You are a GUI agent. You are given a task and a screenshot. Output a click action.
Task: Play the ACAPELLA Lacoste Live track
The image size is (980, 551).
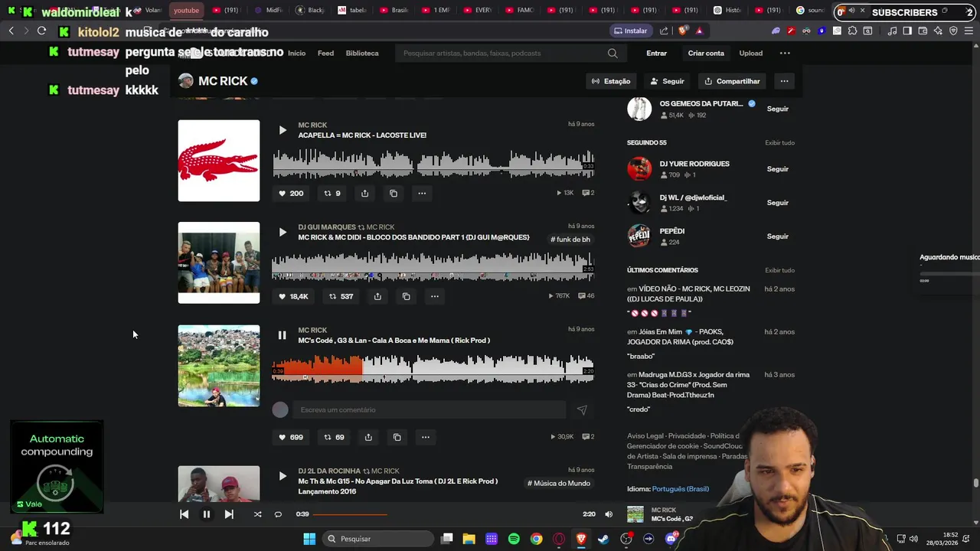tap(283, 130)
